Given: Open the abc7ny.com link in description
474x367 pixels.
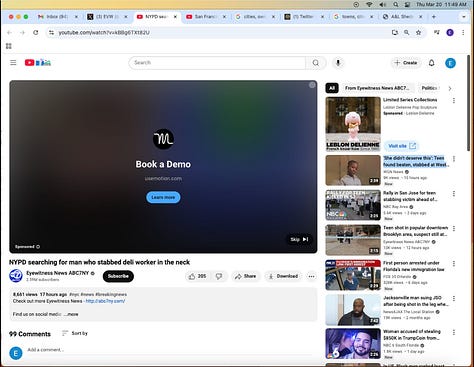Looking at the screenshot, I should tap(105, 301).
